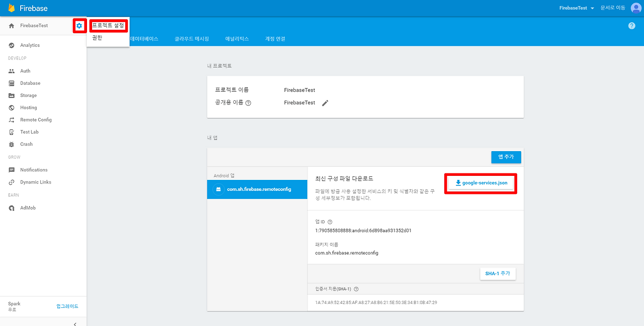
Task: Switch to the 애널리틱스 tab
Action: 237,39
